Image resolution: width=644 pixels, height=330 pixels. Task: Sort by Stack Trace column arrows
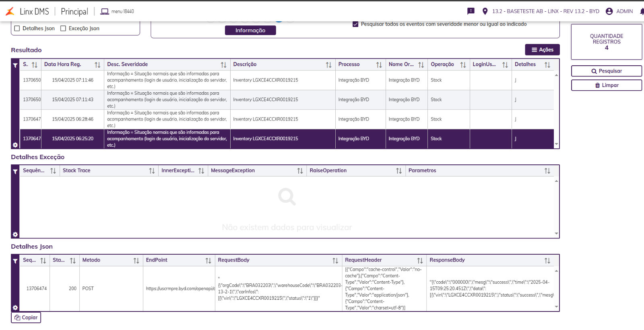click(152, 171)
